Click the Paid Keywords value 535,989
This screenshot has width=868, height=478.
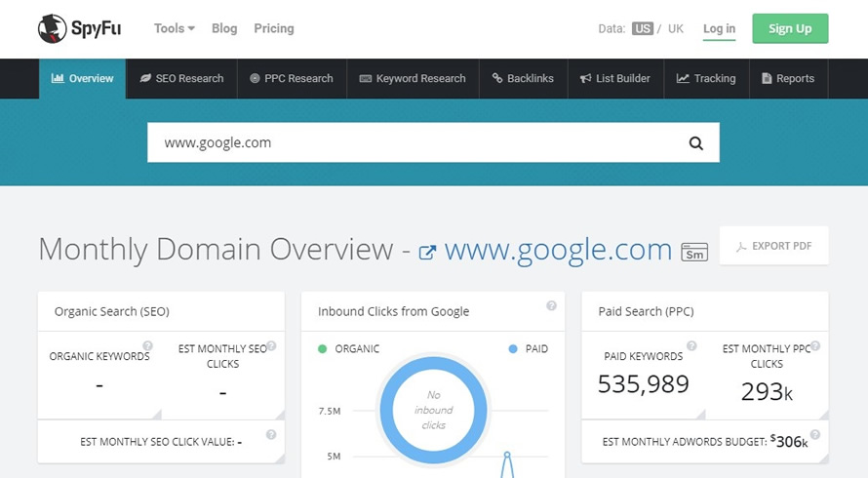point(644,383)
